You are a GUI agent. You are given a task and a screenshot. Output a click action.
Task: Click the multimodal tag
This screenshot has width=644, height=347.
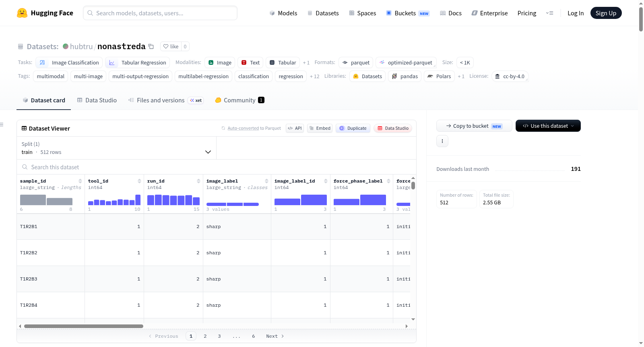[51, 76]
